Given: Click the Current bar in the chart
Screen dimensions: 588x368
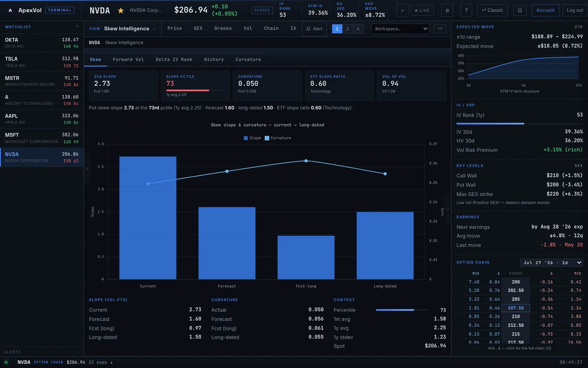Looking at the screenshot, I should [148, 218].
